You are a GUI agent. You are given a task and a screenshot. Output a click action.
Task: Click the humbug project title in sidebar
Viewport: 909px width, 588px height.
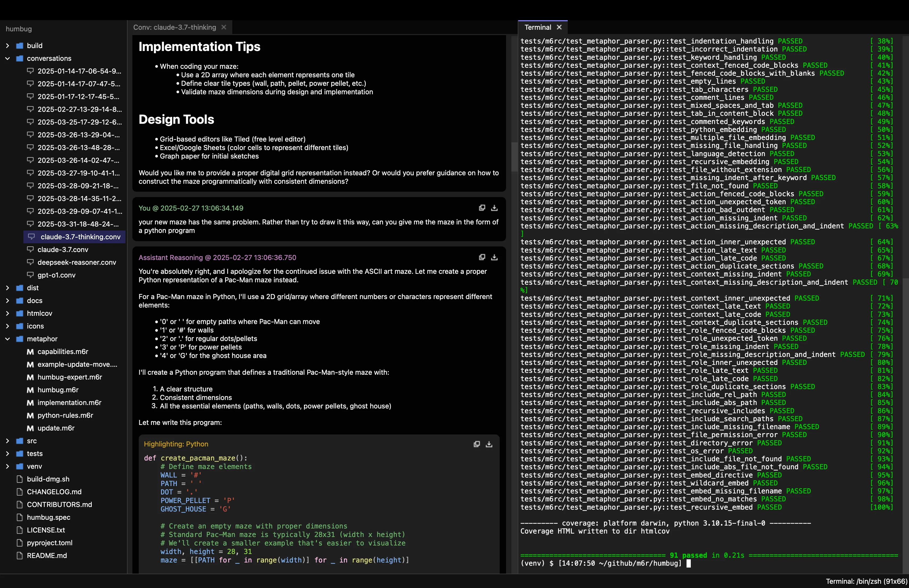click(19, 29)
